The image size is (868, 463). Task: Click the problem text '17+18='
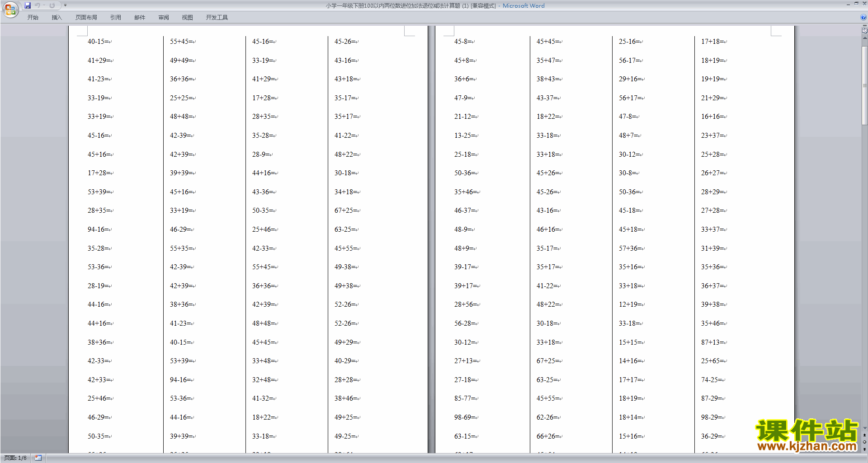coord(712,41)
